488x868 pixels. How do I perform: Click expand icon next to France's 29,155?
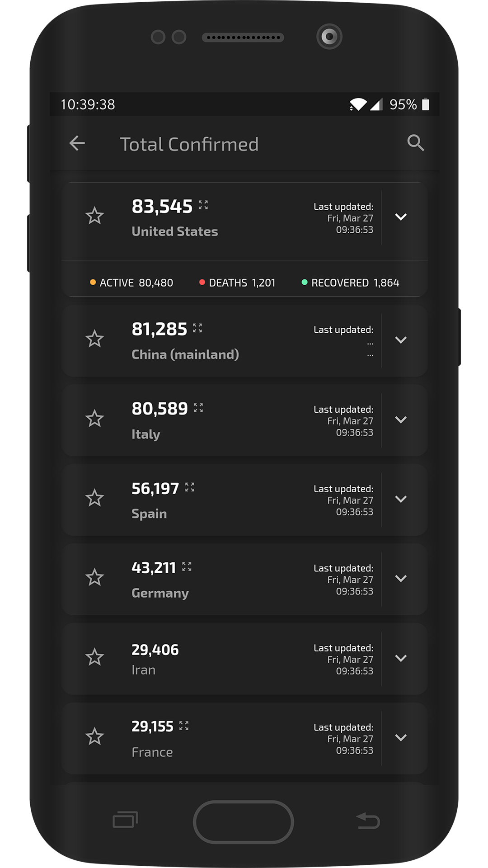point(184,726)
